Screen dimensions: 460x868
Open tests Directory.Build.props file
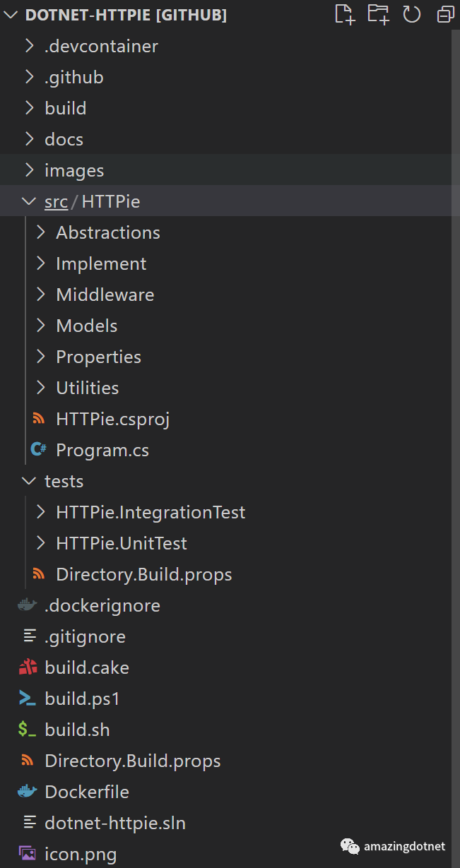pyautogui.click(x=143, y=574)
